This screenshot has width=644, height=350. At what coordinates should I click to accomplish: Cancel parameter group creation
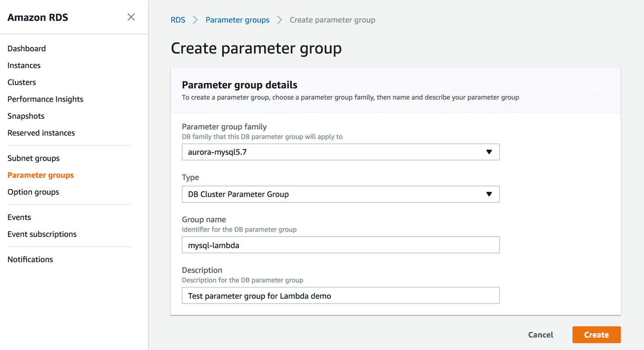click(x=540, y=335)
